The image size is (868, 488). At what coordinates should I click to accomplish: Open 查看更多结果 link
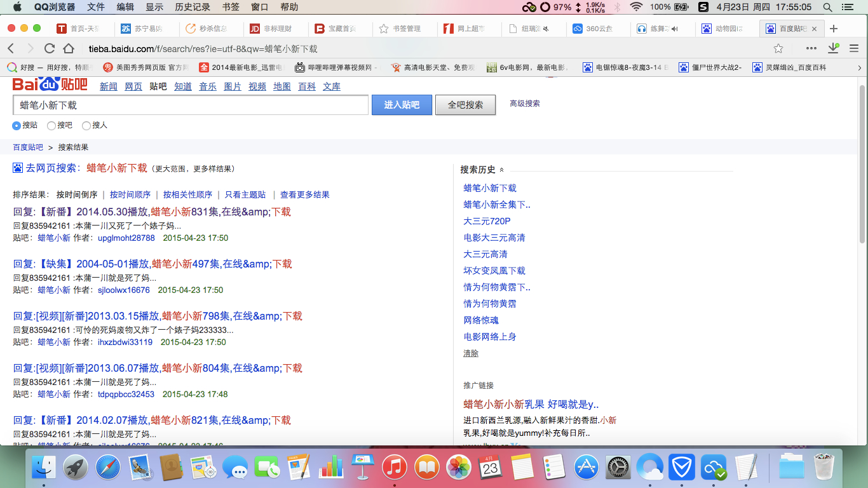(x=305, y=194)
